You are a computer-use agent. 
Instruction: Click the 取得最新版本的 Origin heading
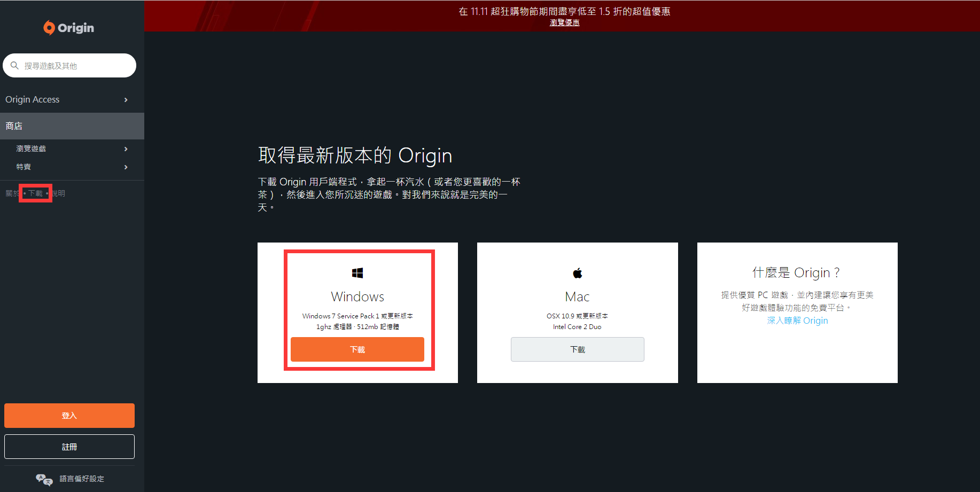click(x=355, y=155)
